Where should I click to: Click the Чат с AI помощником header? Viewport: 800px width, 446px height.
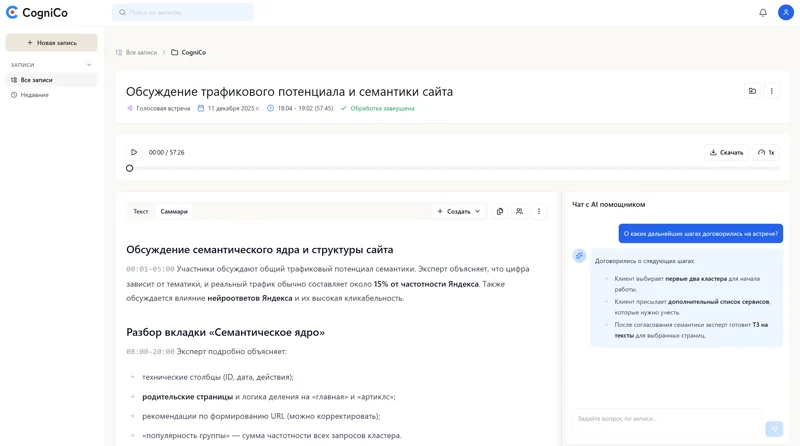pos(609,204)
